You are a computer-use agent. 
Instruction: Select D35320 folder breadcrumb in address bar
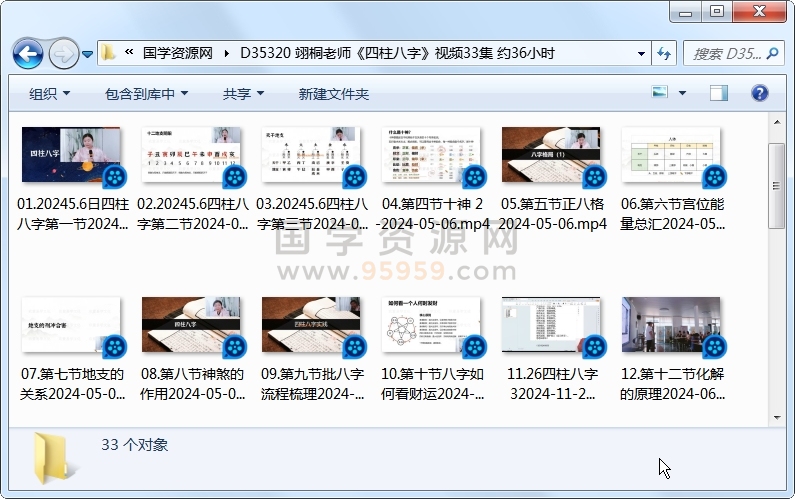pyautogui.click(x=398, y=53)
